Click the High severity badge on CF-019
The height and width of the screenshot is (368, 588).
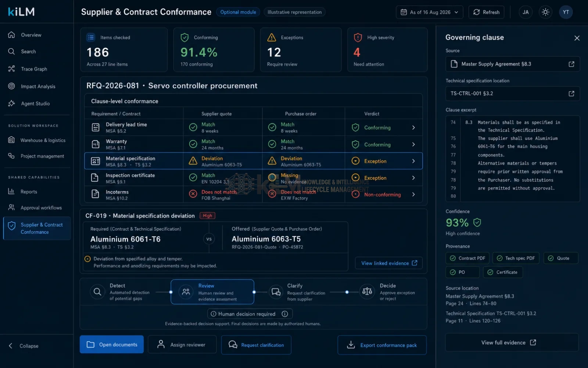click(x=207, y=216)
